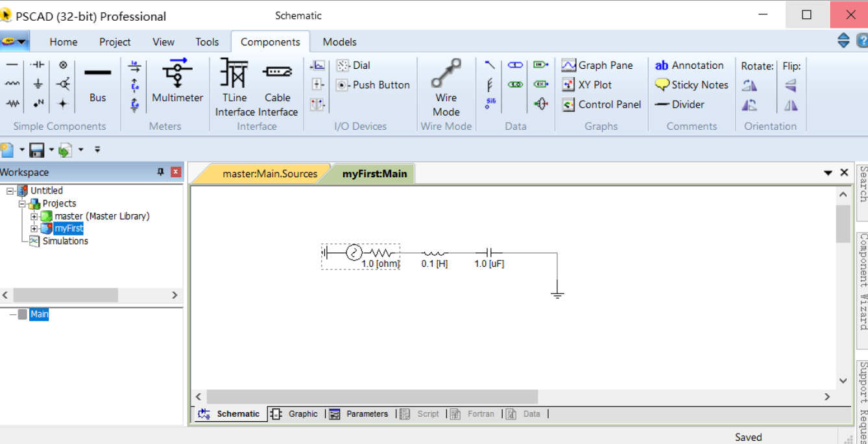Viewport: 868px width, 444px height.
Task: Insert the import (IM) data tag
Action: tap(540, 65)
